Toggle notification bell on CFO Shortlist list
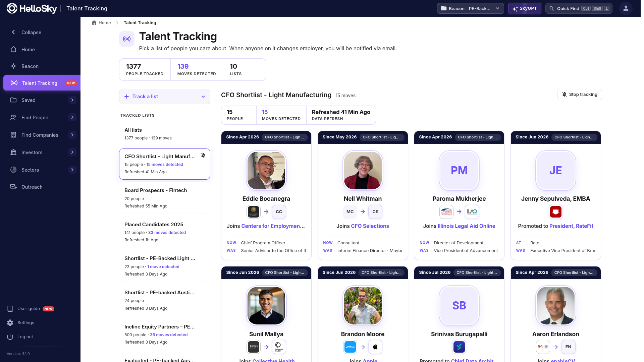 (x=203, y=156)
